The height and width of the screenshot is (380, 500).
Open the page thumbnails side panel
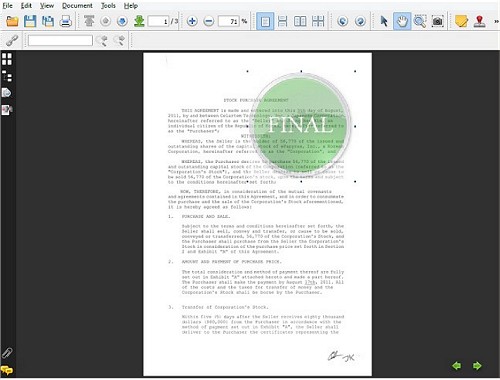pos(7,59)
